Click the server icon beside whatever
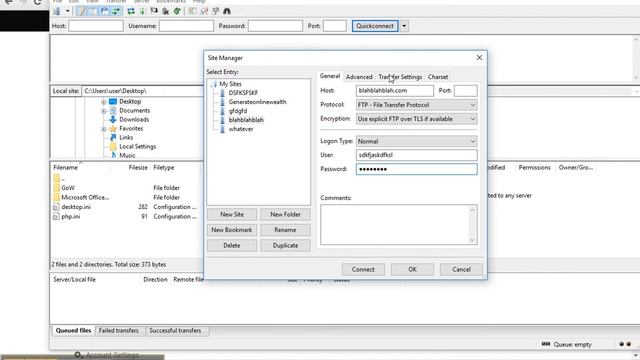The image size is (640, 360). (x=222, y=129)
